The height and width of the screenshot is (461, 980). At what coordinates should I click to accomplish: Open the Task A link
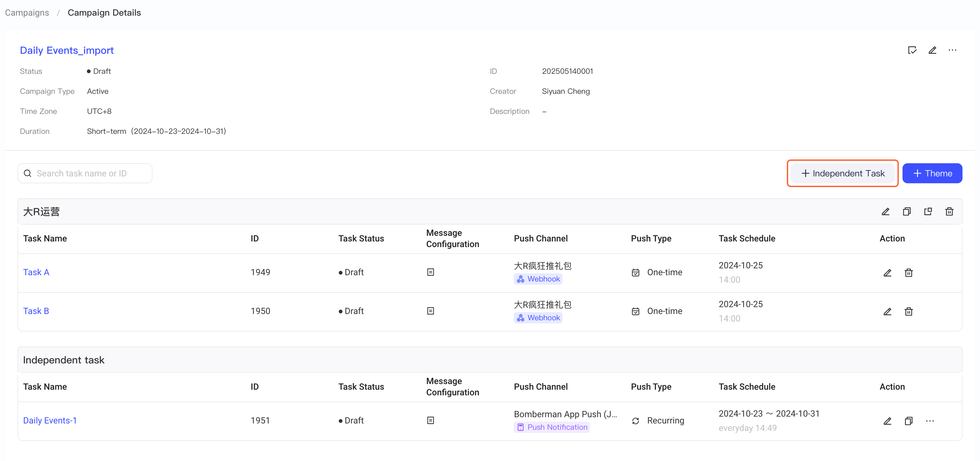(x=36, y=272)
